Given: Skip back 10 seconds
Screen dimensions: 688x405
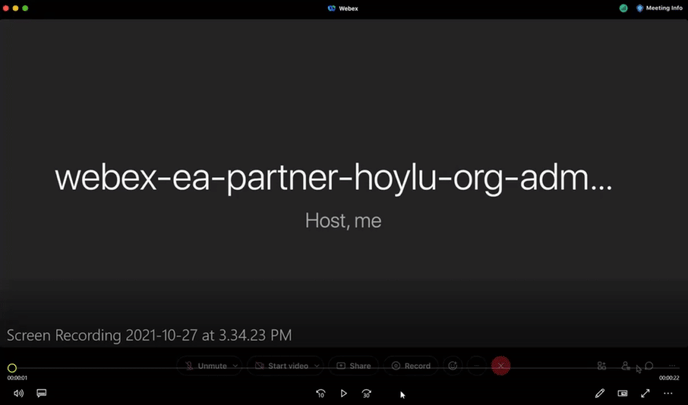Looking at the screenshot, I should (x=321, y=394).
